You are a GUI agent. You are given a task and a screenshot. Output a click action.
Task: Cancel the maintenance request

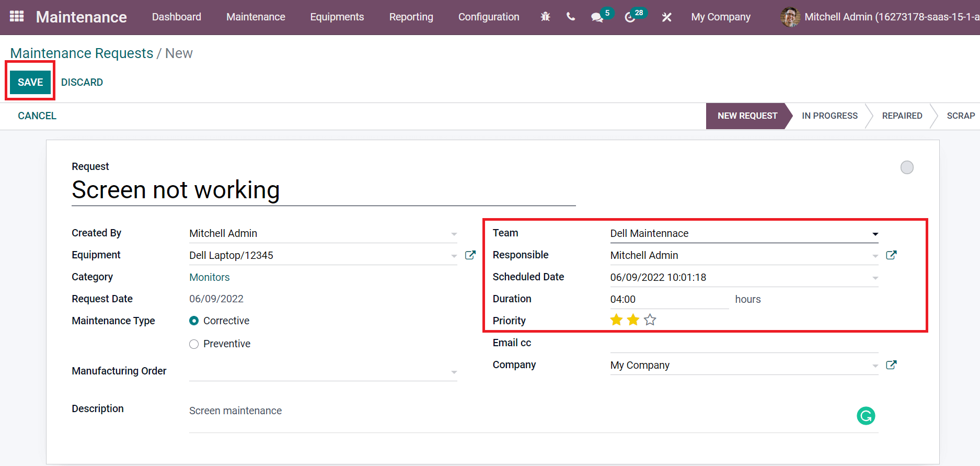coord(37,116)
